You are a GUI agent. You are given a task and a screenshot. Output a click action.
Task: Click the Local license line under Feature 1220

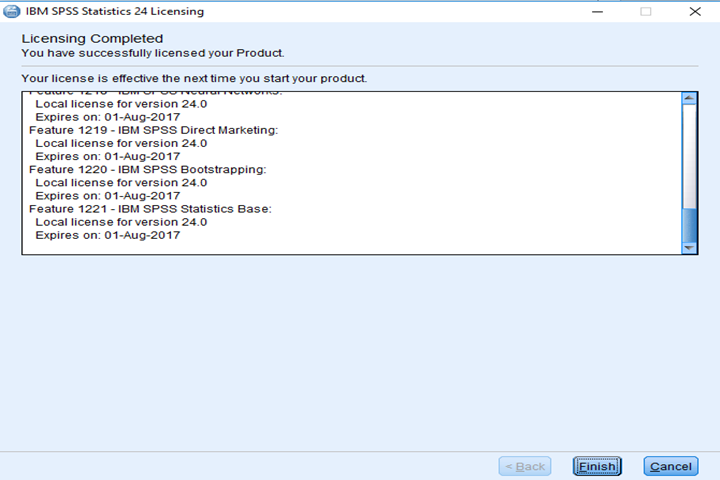click(121, 183)
